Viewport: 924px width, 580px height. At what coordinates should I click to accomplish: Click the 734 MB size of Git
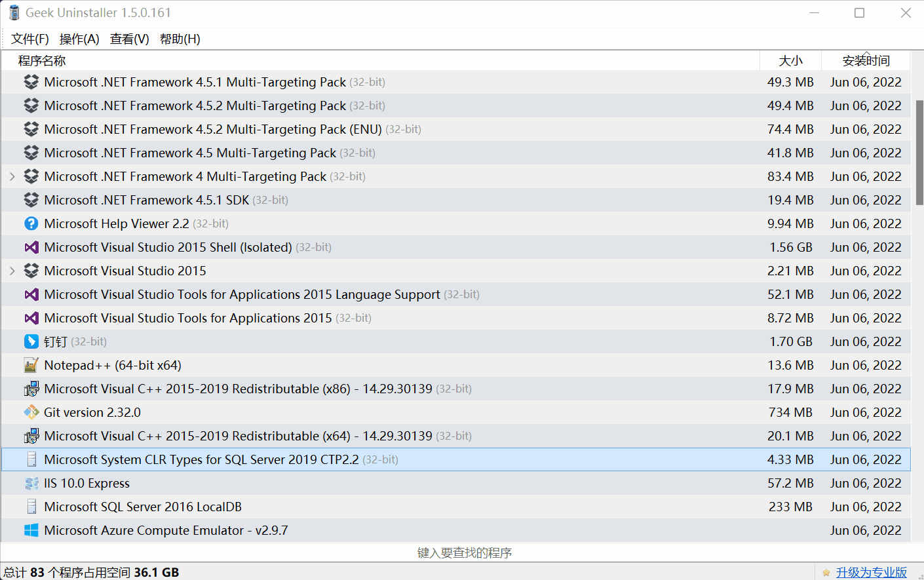coord(791,412)
